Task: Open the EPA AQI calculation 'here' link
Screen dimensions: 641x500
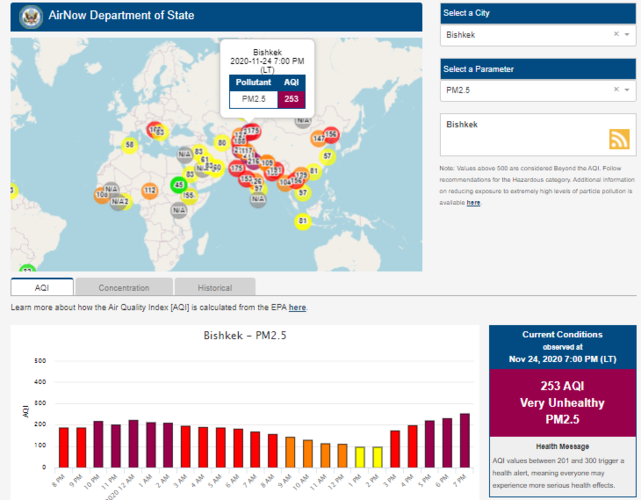Action: tap(297, 307)
